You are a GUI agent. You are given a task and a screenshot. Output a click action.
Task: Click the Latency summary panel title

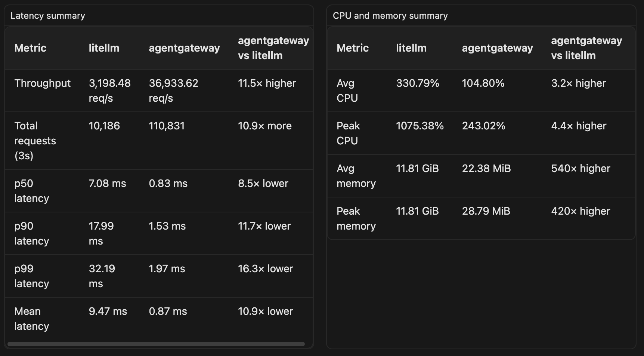click(x=48, y=16)
